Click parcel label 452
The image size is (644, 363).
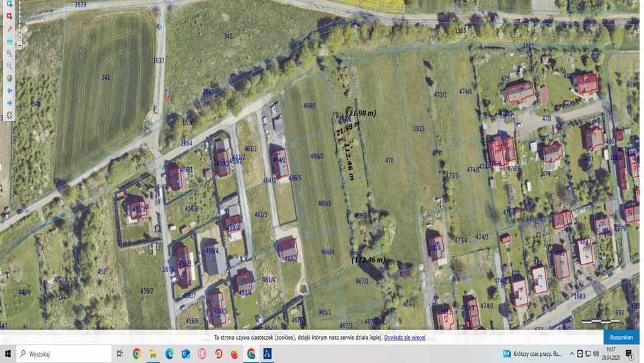point(102,271)
